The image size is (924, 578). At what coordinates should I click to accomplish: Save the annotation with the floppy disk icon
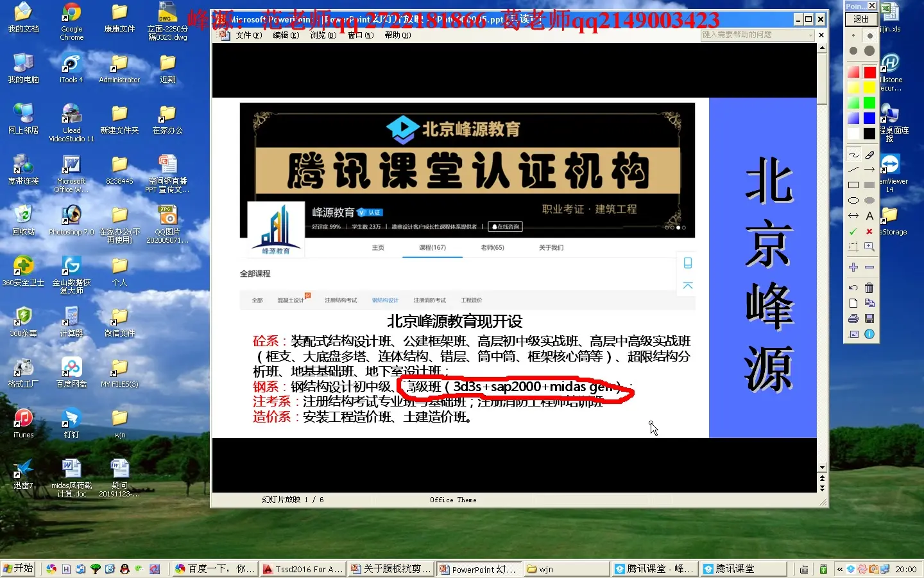click(869, 319)
